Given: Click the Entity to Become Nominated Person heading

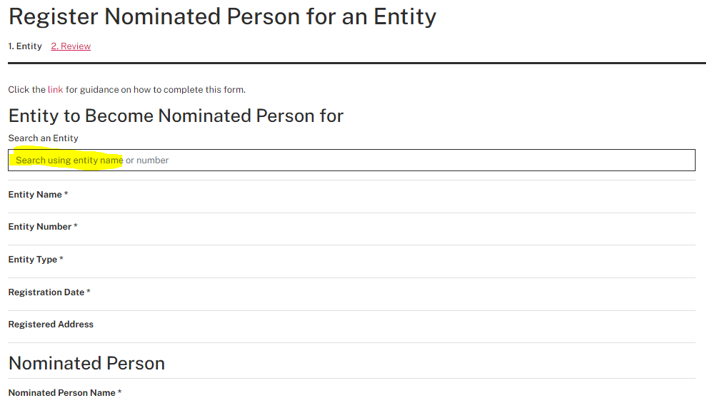Looking at the screenshot, I should 175,115.
